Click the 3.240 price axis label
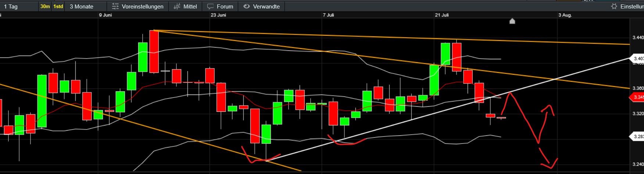The width and height of the screenshot is (644, 174). [x=638, y=164]
